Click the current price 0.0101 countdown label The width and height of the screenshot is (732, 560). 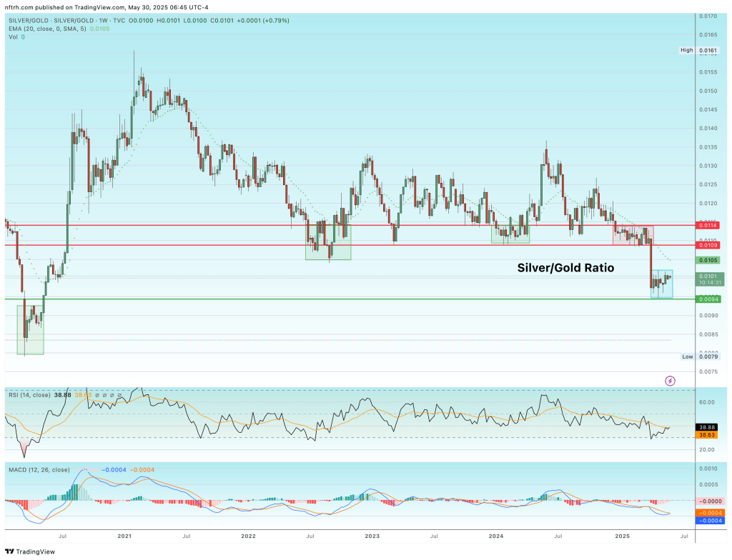click(708, 279)
